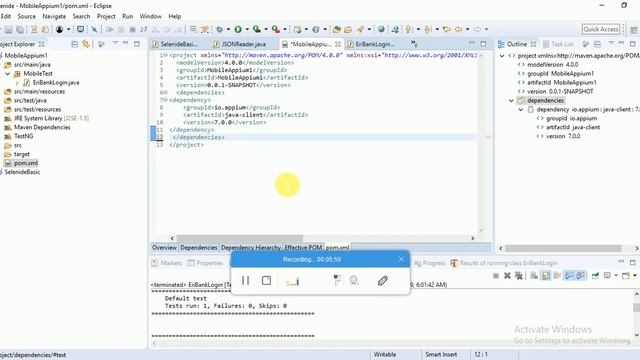
Task: Collapse the dependencies node in Outline
Action: tap(511, 100)
